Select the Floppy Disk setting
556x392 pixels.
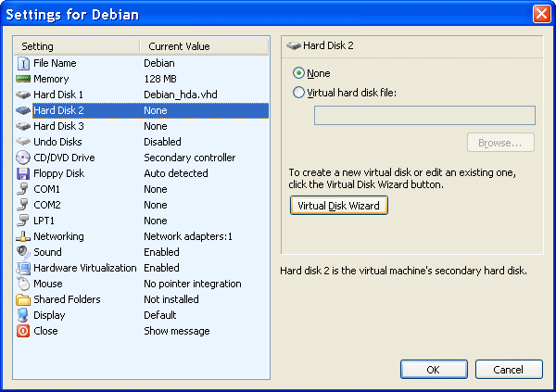tap(142, 173)
